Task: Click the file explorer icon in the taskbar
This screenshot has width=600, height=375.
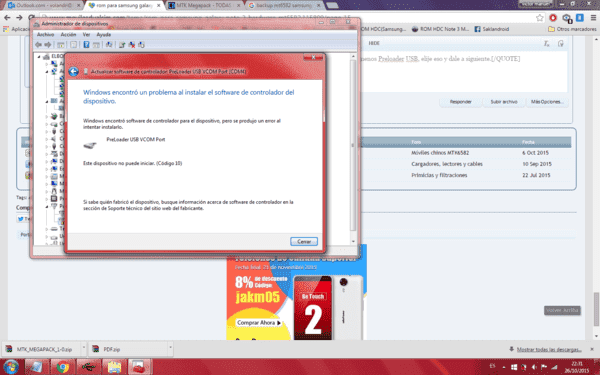Action: point(114,367)
